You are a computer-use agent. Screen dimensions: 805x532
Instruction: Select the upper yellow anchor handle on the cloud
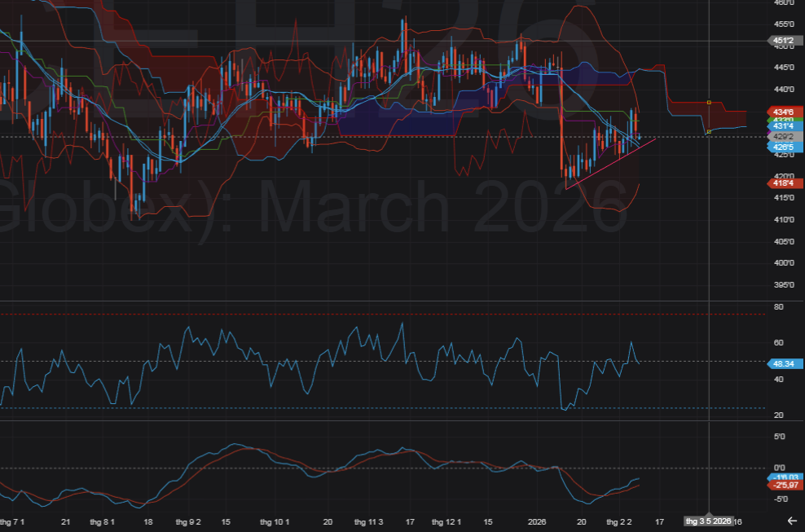pos(709,103)
